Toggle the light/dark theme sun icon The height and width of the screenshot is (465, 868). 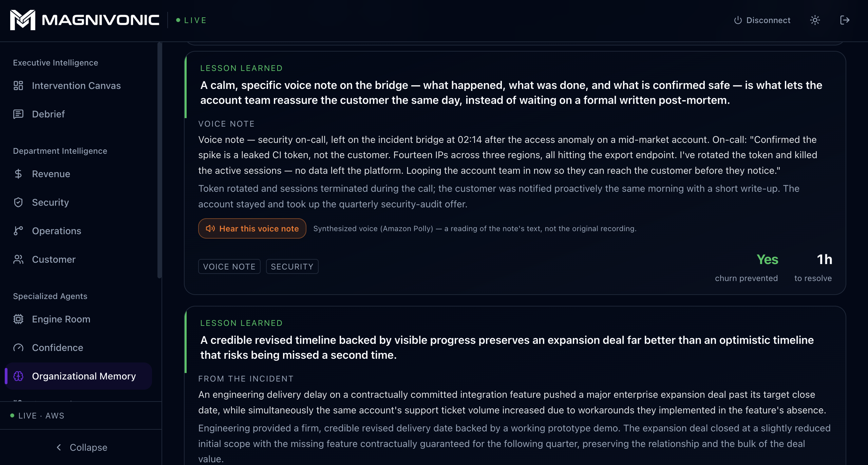[815, 20]
